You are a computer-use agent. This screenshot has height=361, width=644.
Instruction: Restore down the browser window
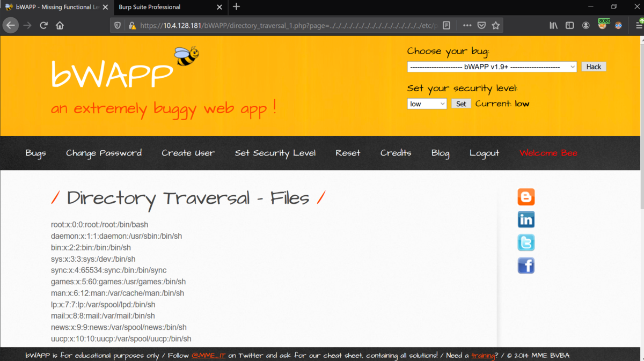pos(614,7)
